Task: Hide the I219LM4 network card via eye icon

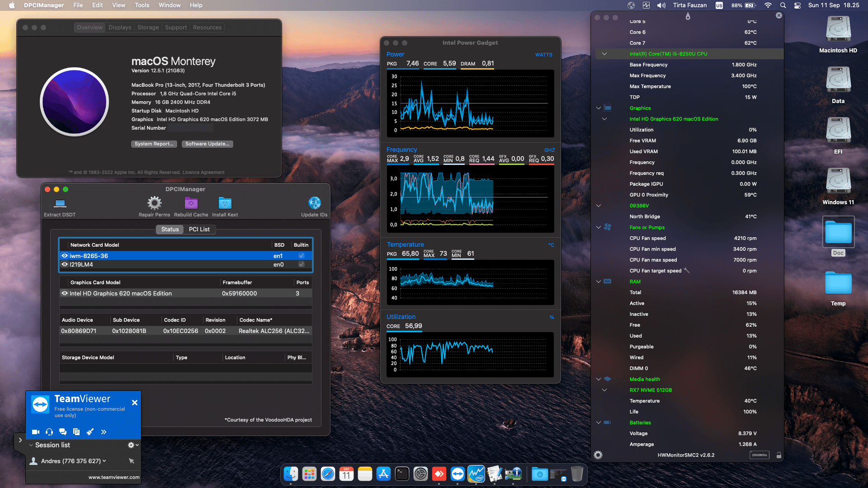Action: pyautogui.click(x=64, y=264)
